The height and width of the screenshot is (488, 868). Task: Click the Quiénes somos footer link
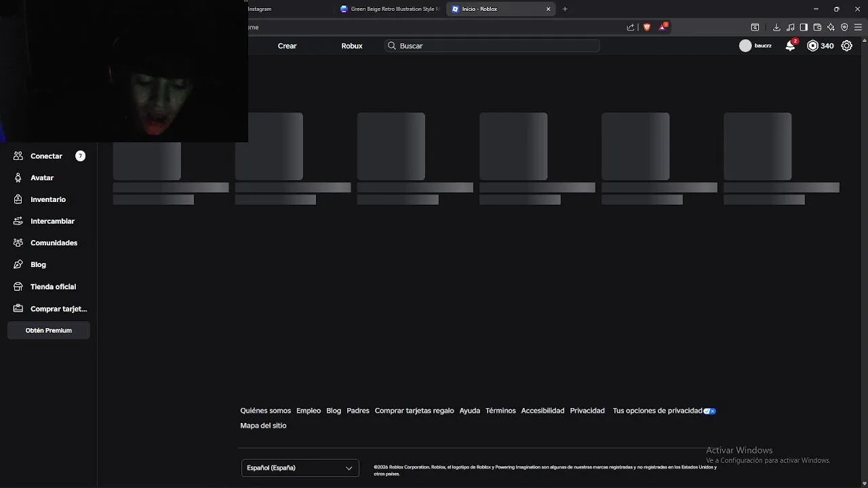coord(265,411)
